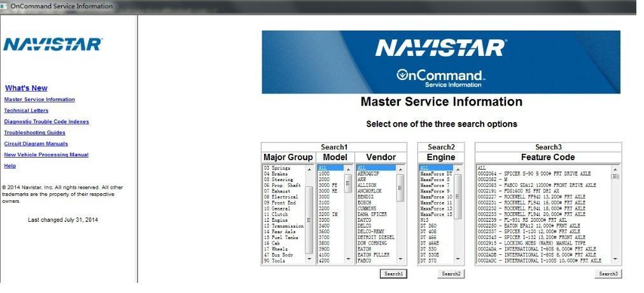644x293 pixels.
Task: Click Model list scroll up arrow
Action: pos(348,169)
